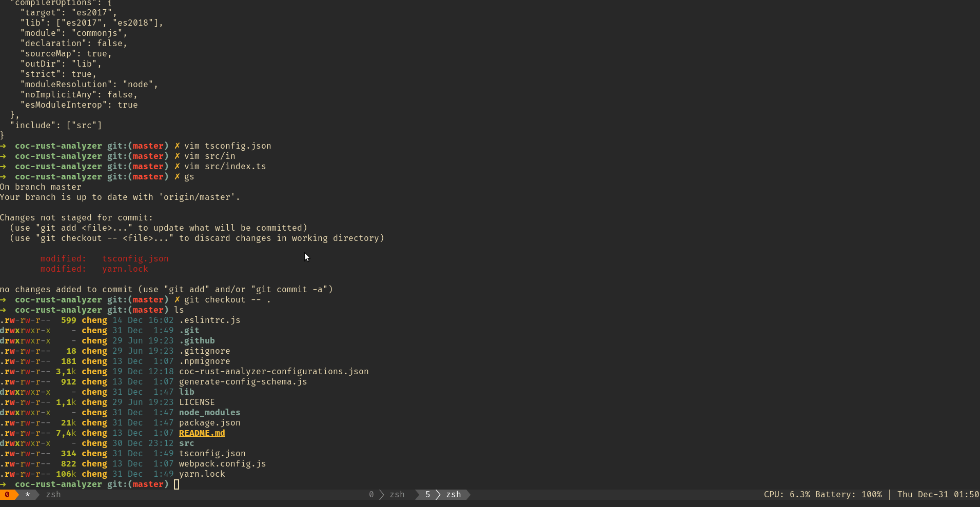Open the underlined README.md link
Viewport: 980px width, 507px height.
(202, 433)
